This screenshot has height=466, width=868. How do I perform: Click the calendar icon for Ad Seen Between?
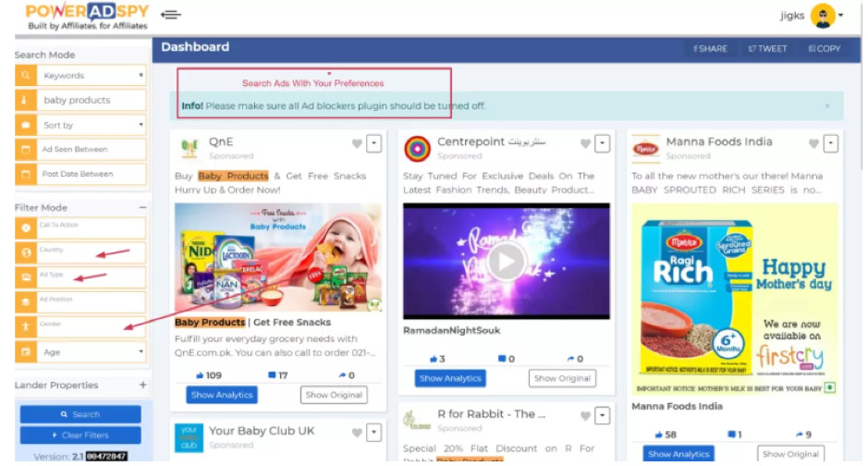pos(26,150)
